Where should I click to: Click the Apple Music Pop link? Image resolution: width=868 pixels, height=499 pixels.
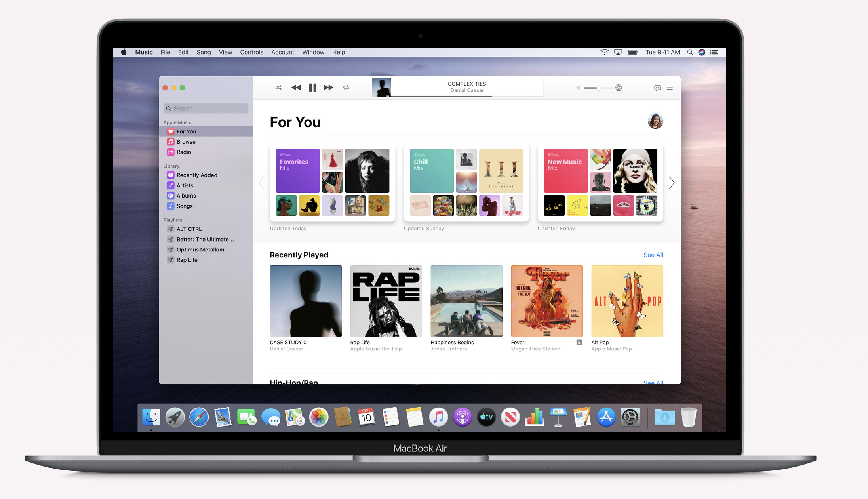[611, 349]
